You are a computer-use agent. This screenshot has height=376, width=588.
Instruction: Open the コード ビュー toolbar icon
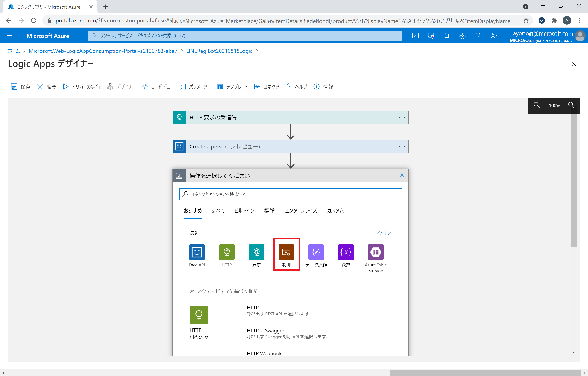tap(157, 87)
